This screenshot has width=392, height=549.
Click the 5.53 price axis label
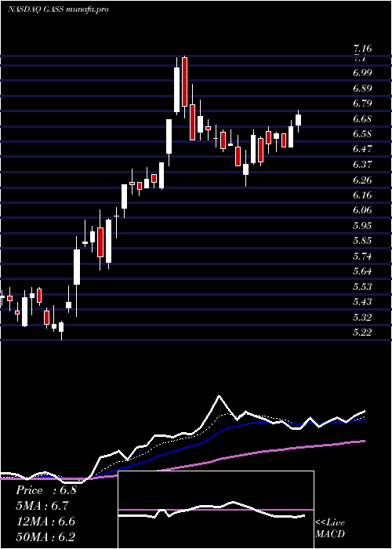point(362,287)
